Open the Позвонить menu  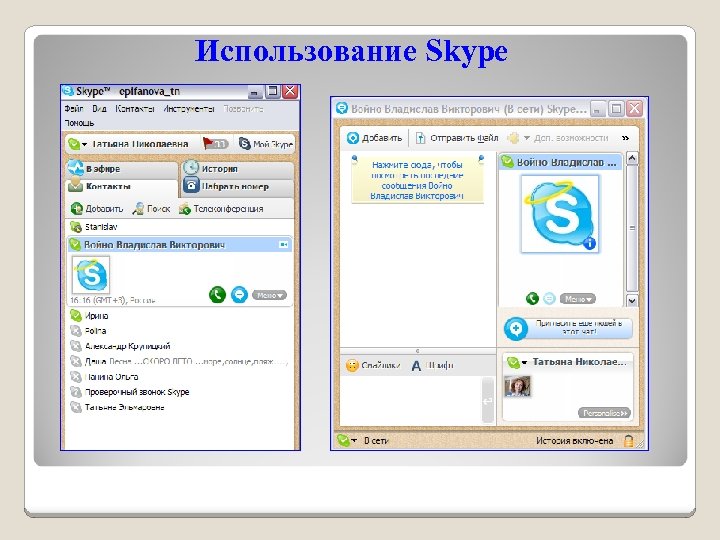pyautogui.click(x=243, y=109)
